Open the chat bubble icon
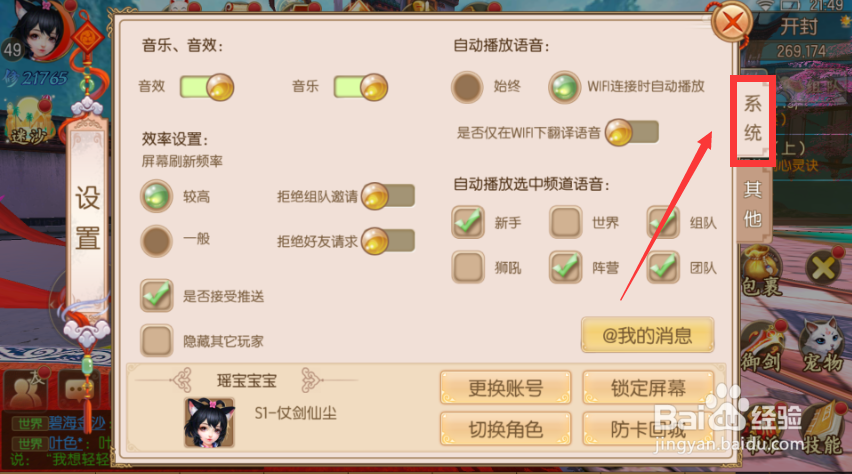The height and width of the screenshot is (474, 852). tap(79, 389)
